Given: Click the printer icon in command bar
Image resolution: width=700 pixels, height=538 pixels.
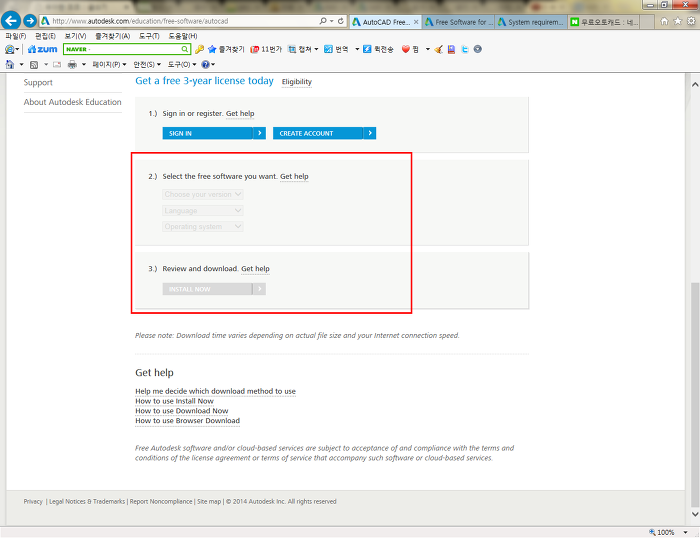Looking at the screenshot, I should click(72, 65).
